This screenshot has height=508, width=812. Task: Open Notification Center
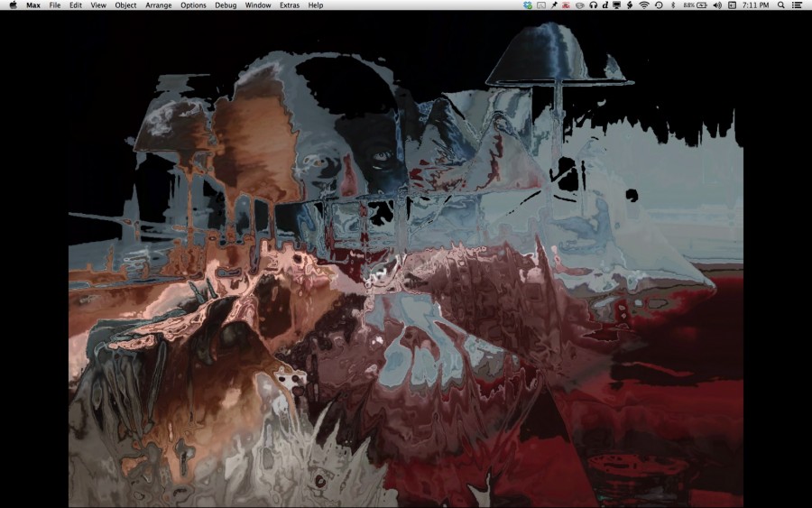point(798,5)
